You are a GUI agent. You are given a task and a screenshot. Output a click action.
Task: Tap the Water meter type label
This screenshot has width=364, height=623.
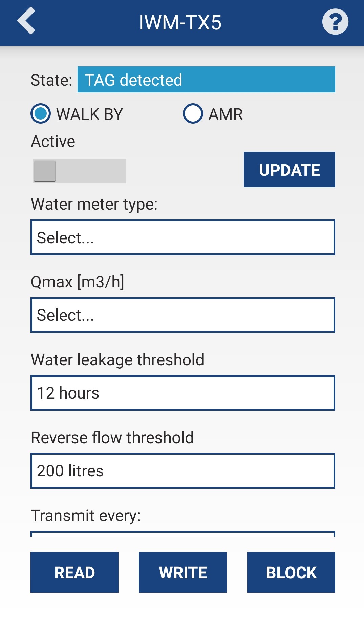tap(94, 204)
